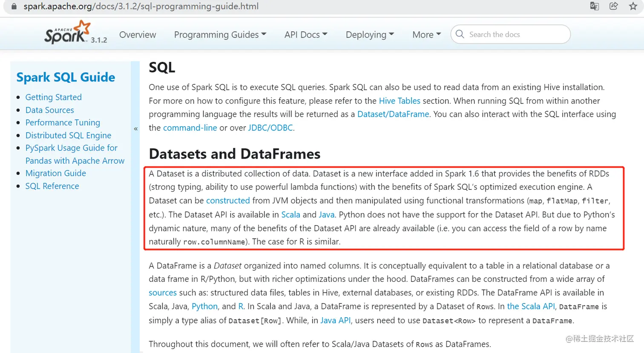Click the 'constructed' link
Viewport: 644px width, 353px height.
tap(228, 200)
